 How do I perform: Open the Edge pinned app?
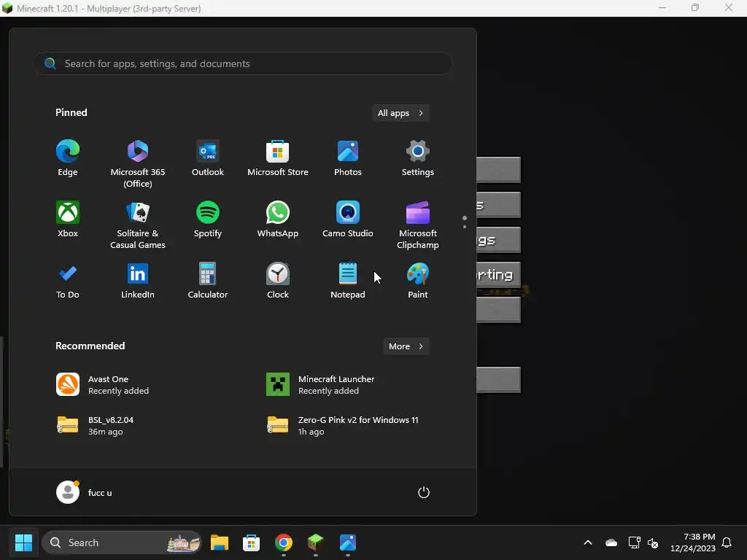[x=68, y=158]
